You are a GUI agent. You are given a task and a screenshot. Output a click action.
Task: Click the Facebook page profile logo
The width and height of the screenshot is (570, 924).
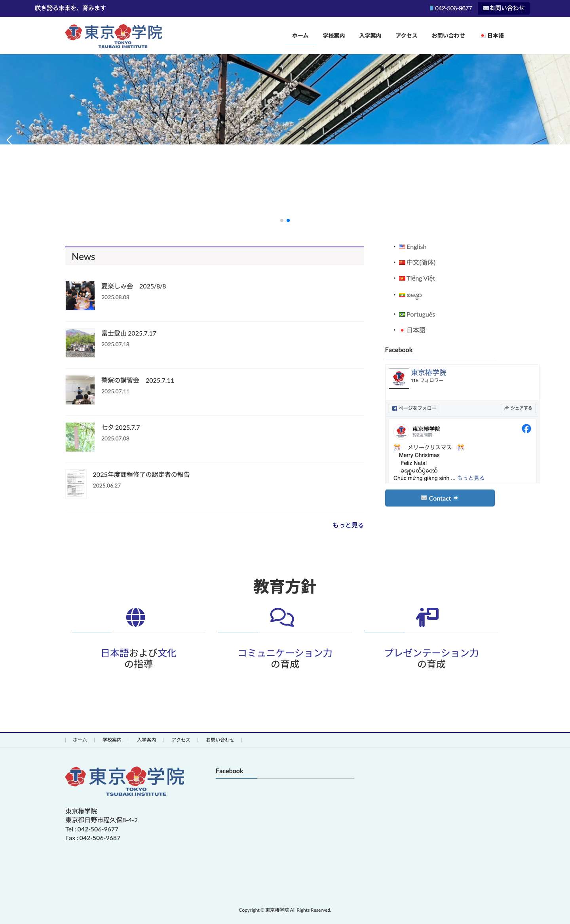[x=399, y=378]
